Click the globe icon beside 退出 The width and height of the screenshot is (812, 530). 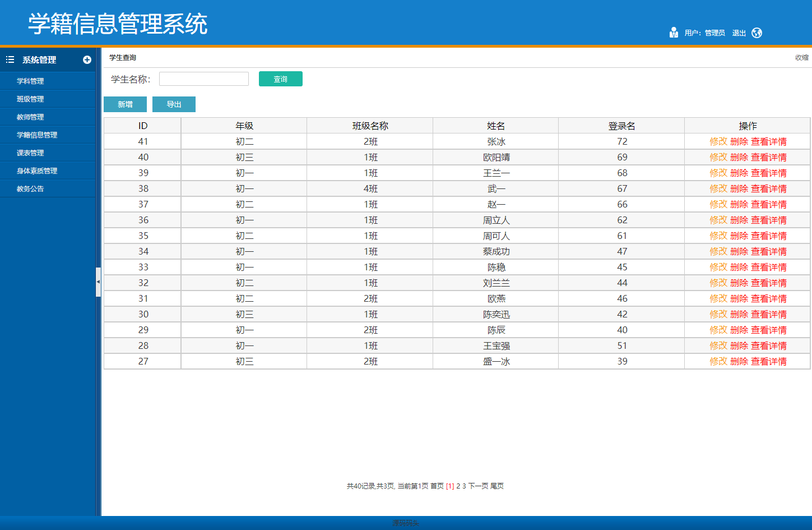(x=757, y=33)
